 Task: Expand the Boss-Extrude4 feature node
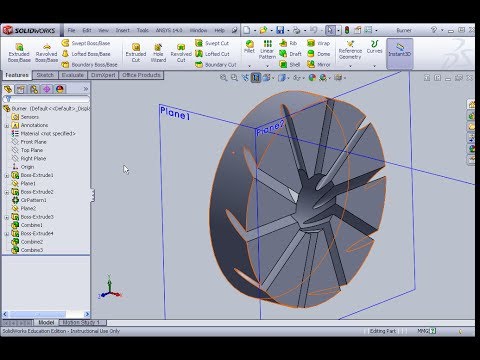7,234
